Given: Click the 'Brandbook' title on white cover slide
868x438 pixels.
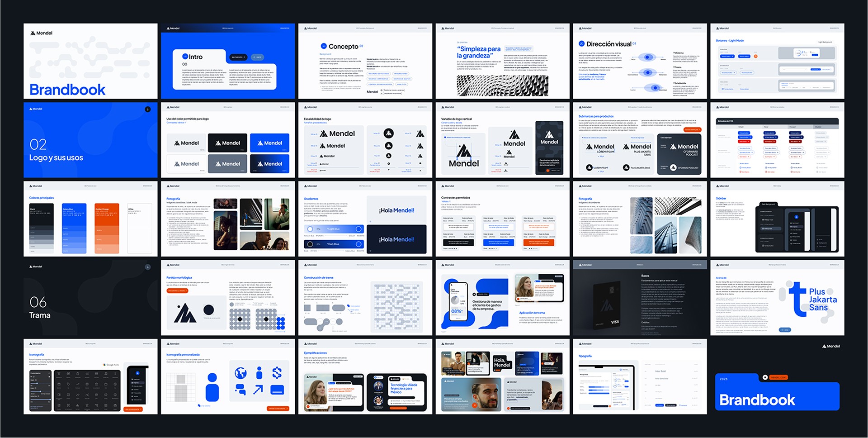Looking at the screenshot, I should pyautogui.click(x=67, y=90).
